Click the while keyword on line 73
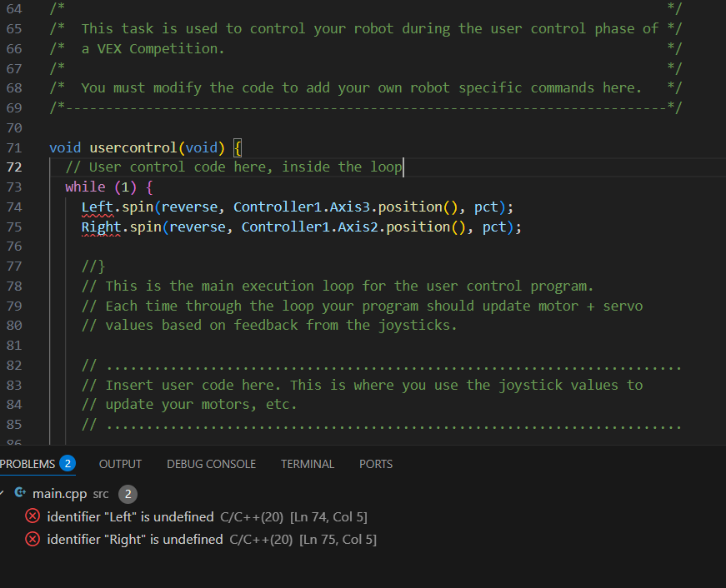726x588 pixels. coord(85,187)
